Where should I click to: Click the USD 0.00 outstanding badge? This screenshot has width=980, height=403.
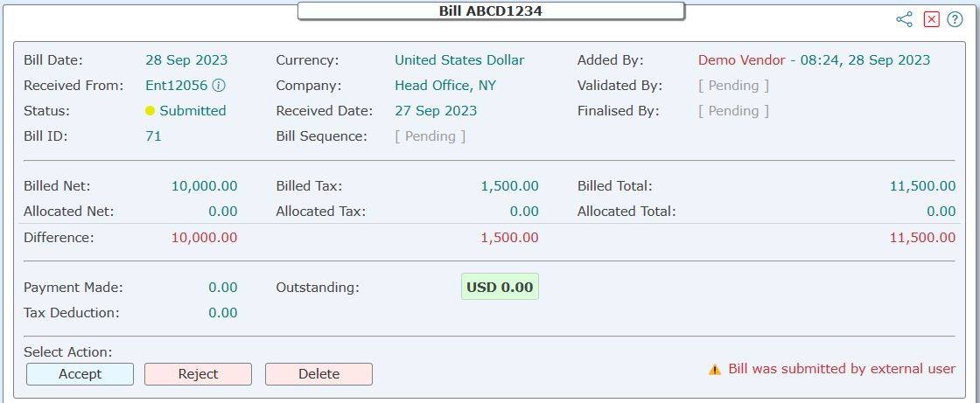pos(500,287)
